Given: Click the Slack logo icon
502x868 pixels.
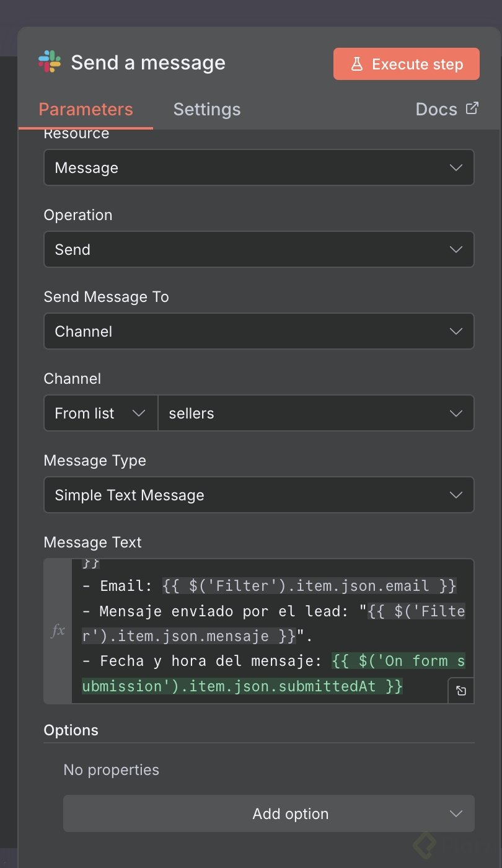Looking at the screenshot, I should [x=50, y=63].
